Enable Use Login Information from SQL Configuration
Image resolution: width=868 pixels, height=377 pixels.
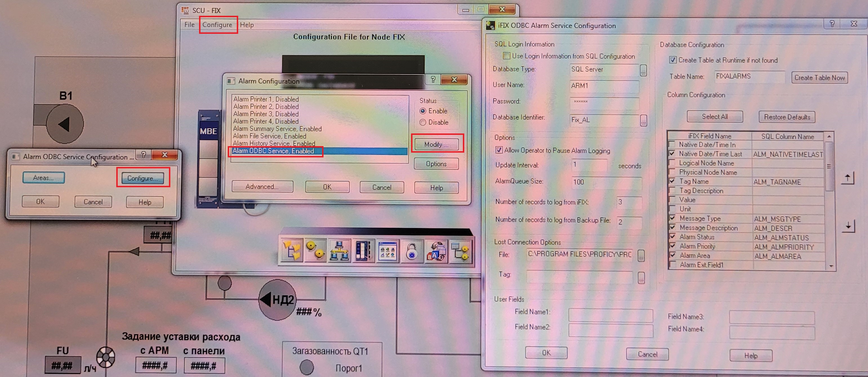[x=506, y=56]
